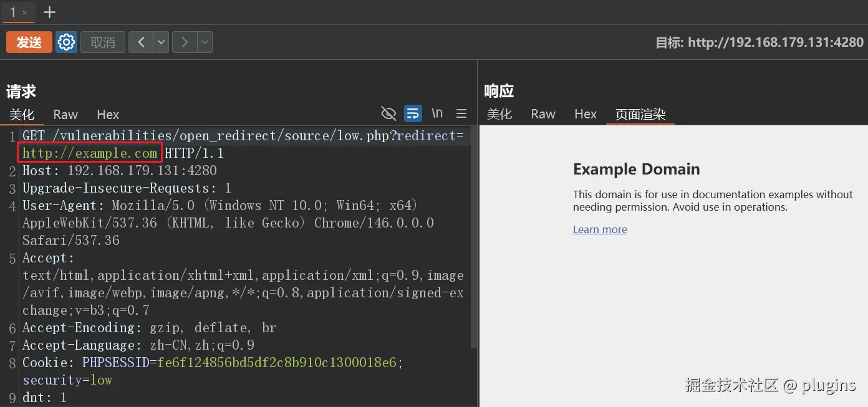Click the security=low cookie text
Viewport: 868px width, 407px height.
point(67,380)
